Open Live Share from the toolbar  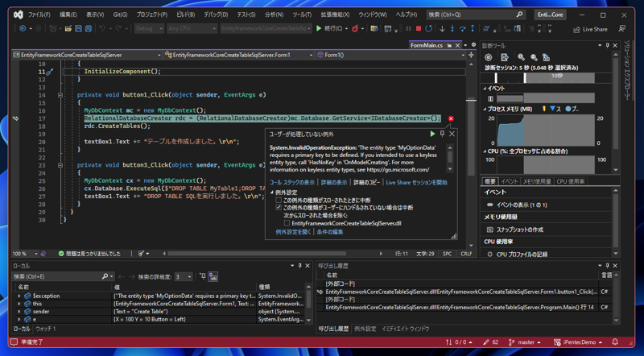coord(590,29)
